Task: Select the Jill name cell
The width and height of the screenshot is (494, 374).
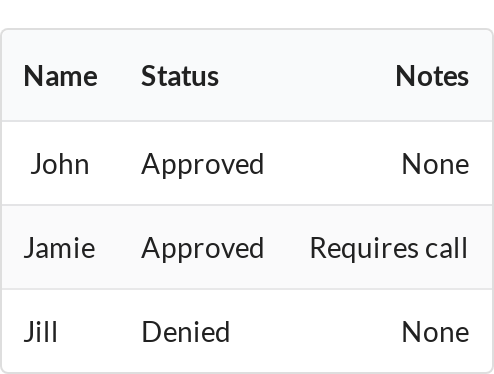Action: (41, 332)
